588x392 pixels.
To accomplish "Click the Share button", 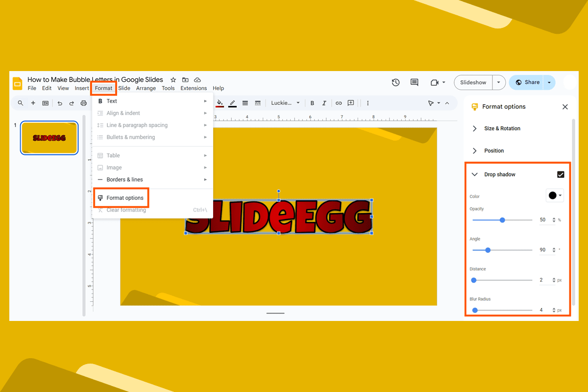I will (532, 82).
